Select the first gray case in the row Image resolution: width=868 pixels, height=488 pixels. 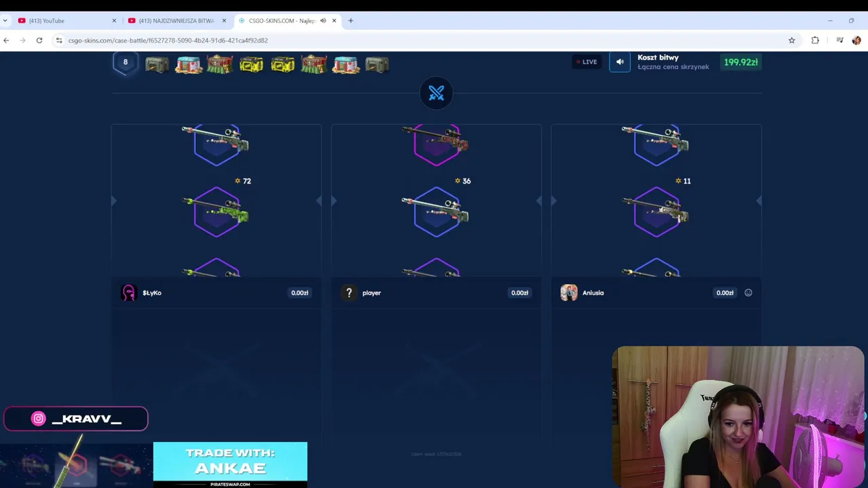pos(157,65)
